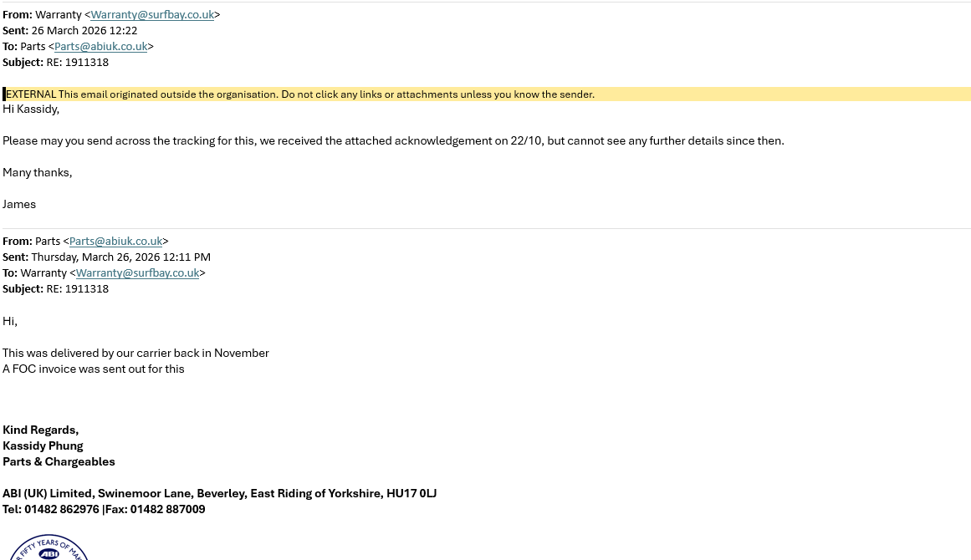Click the ABI (UK) Limited address line
The height and width of the screenshot is (560, 971).
219,494
